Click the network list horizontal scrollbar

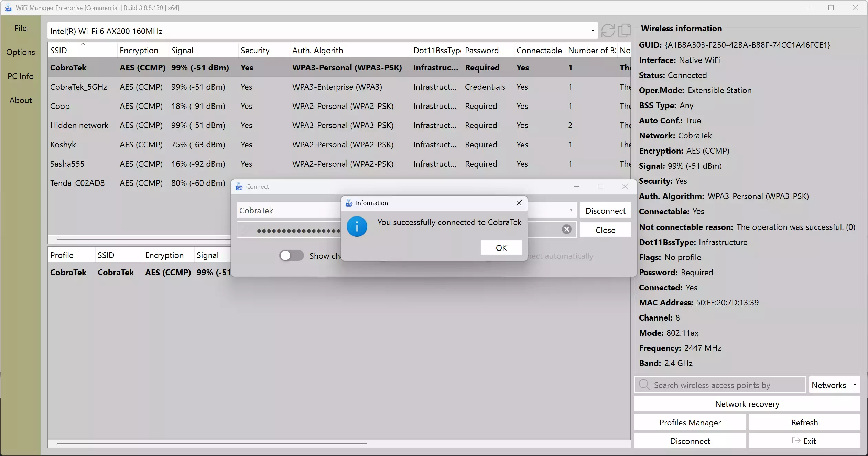[144, 239]
